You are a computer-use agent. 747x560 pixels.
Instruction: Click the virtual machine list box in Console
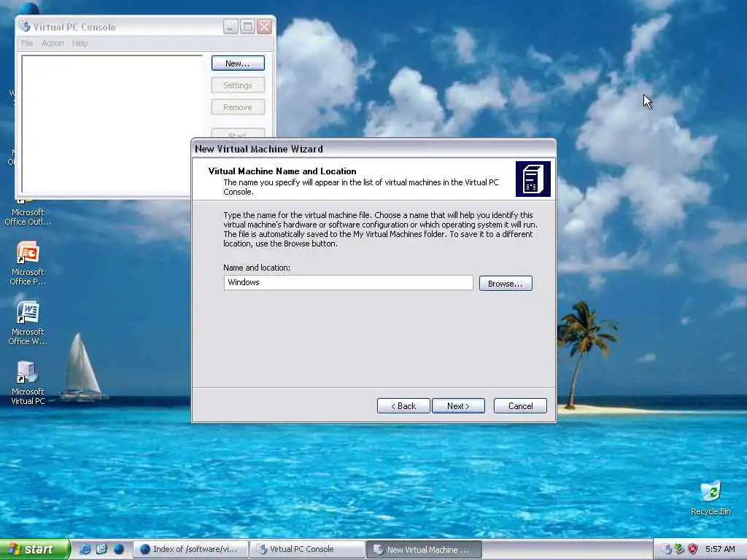[112, 124]
